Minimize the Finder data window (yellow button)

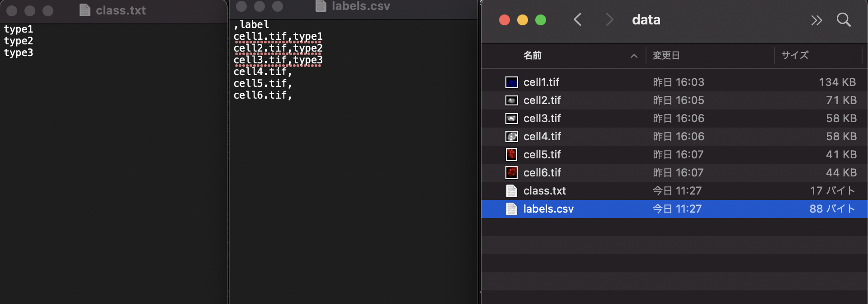point(522,20)
